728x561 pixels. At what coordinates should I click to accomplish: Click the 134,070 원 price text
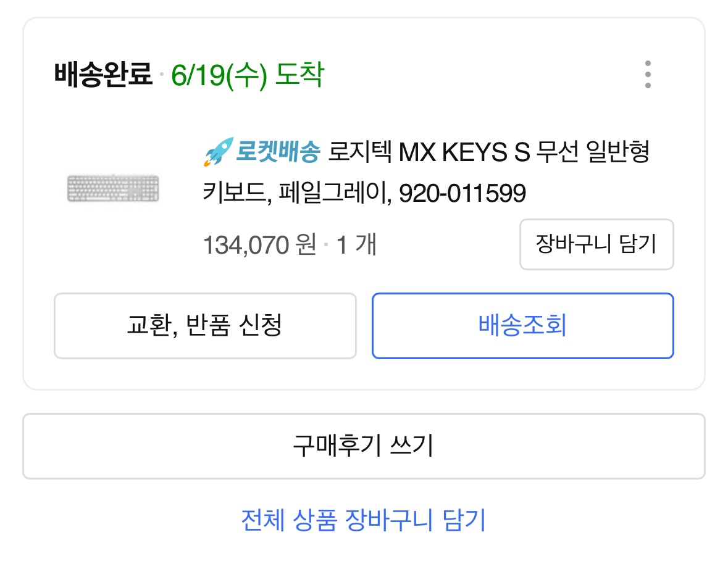[259, 246]
